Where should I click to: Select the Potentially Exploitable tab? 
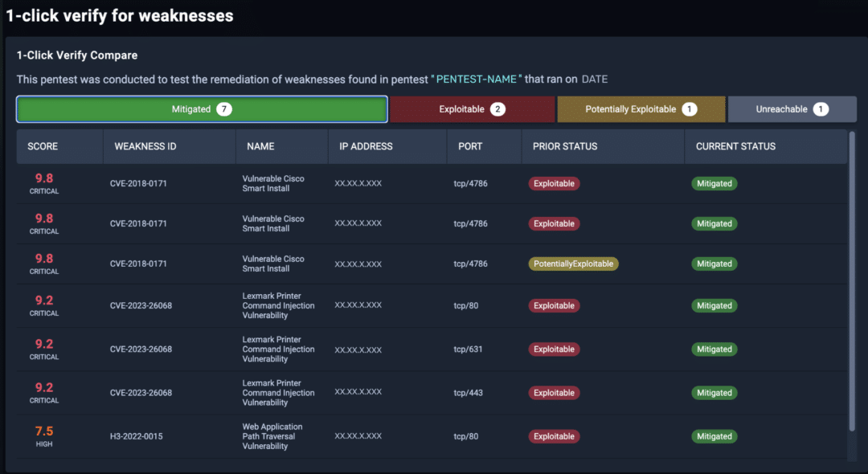(641, 108)
